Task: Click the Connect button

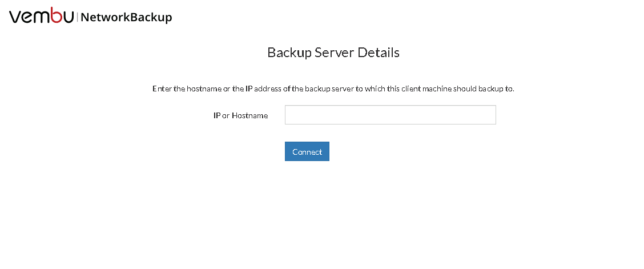Action: pos(307,151)
